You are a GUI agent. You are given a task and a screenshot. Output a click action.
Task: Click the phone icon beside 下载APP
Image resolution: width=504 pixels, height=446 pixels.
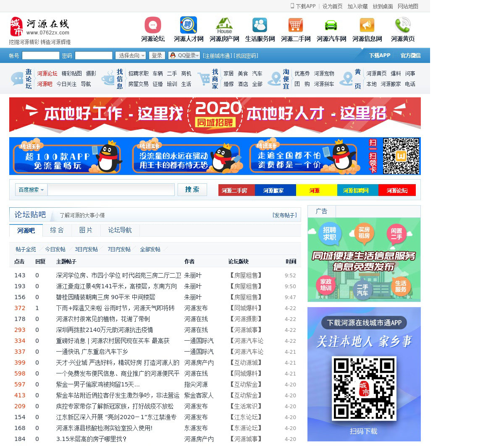click(x=292, y=6)
